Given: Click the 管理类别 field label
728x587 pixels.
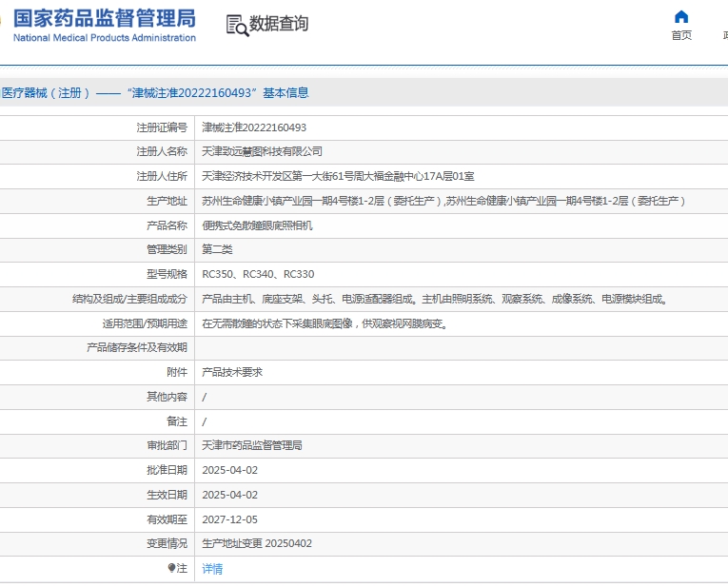Looking at the screenshot, I should coord(167,249).
